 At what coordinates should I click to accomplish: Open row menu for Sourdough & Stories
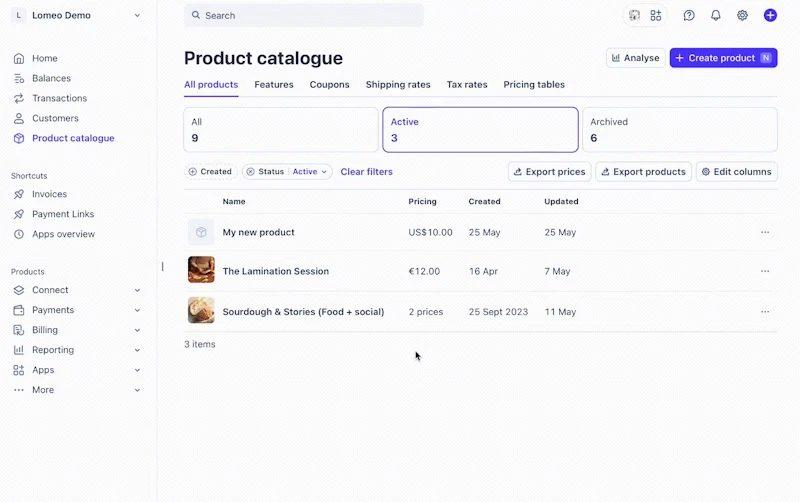pyautogui.click(x=765, y=312)
